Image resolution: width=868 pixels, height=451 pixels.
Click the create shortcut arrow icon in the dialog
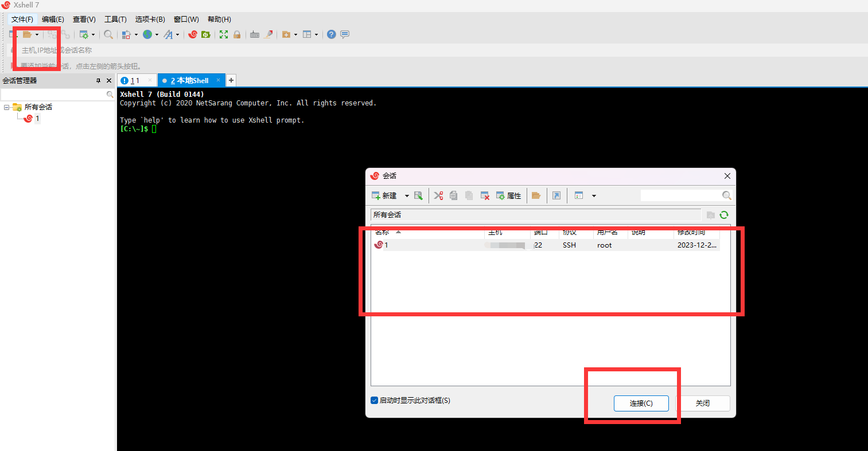click(556, 195)
